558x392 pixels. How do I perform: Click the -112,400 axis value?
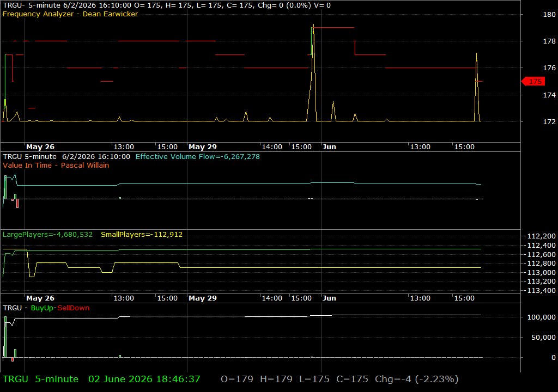pyautogui.click(x=539, y=246)
